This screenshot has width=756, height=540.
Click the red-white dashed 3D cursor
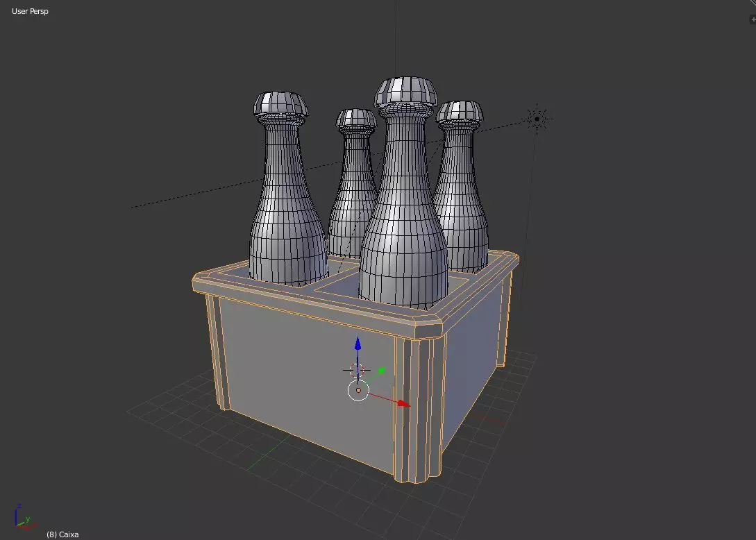point(357,370)
